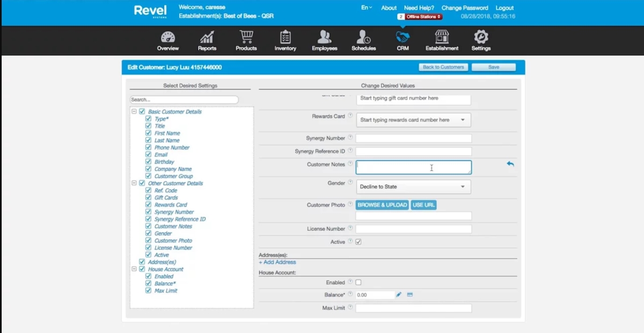
Task: Click Change Password in the top bar
Action: click(465, 8)
